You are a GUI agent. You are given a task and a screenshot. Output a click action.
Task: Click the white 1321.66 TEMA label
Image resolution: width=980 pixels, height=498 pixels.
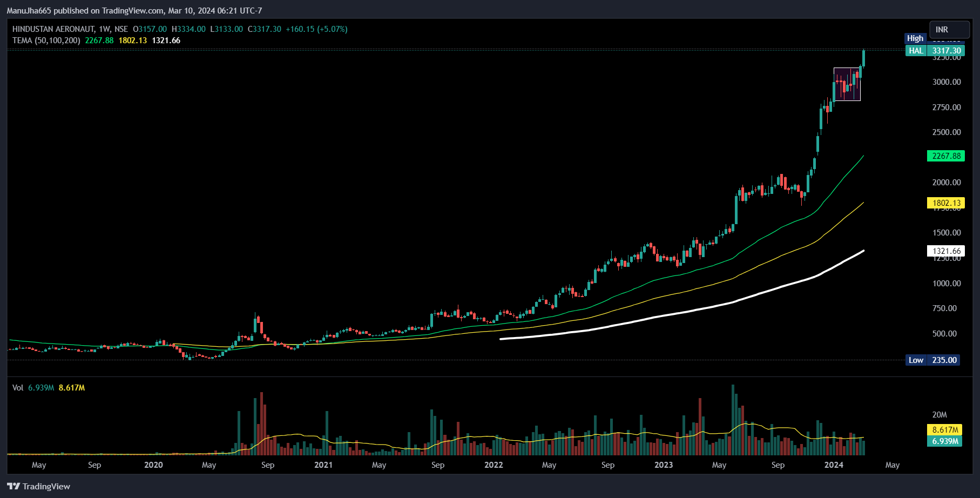[x=946, y=251]
